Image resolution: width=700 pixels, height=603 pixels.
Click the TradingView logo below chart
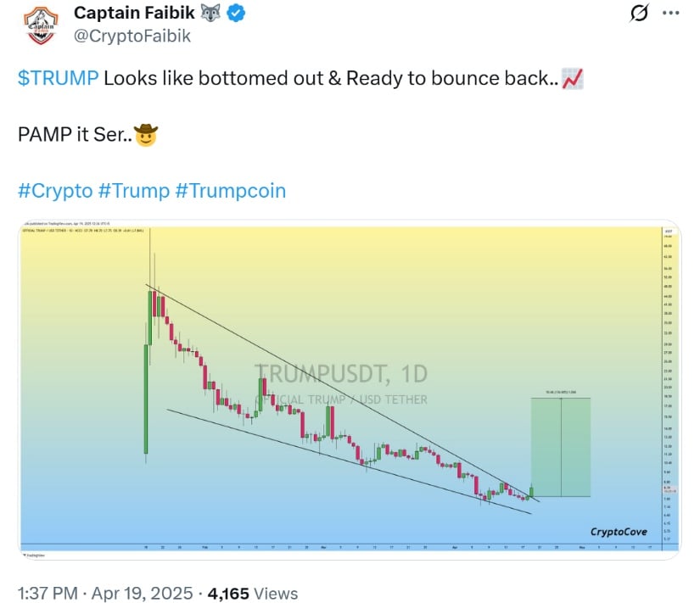(32, 556)
